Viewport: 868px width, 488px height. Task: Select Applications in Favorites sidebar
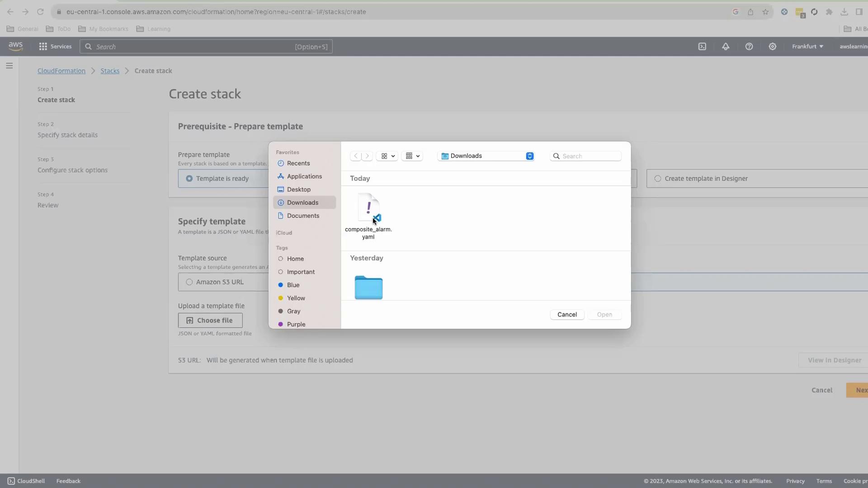click(x=304, y=176)
